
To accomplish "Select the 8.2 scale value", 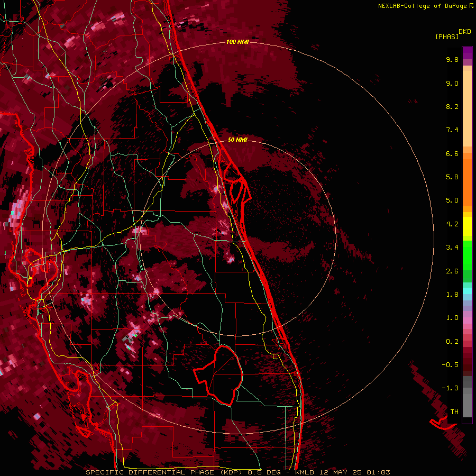I will [x=452, y=106].
